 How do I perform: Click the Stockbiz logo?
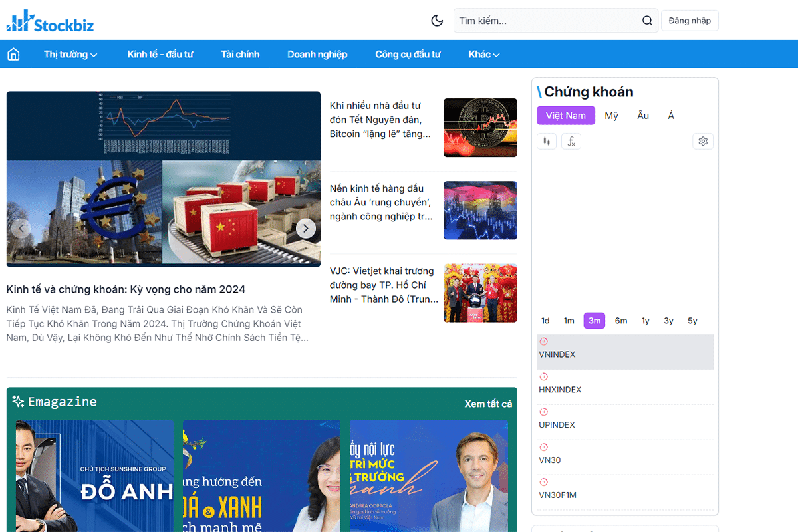(x=50, y=22)
